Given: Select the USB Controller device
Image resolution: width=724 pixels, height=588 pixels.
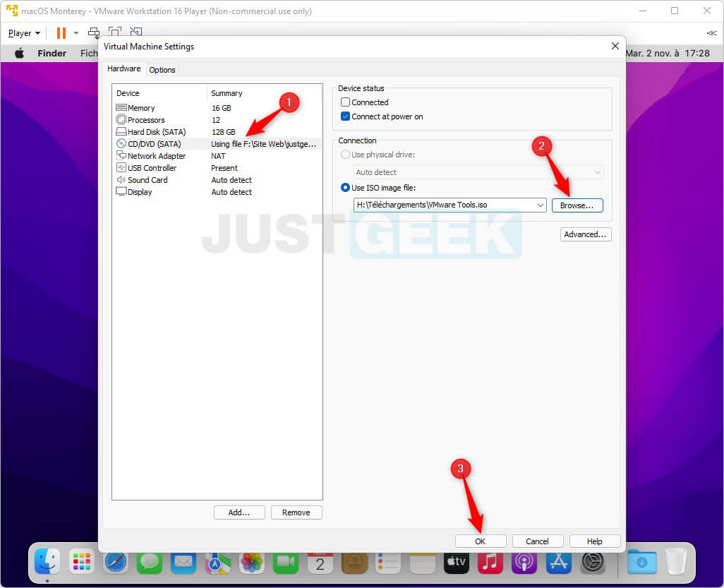Looking at the screenshot, I should (217, 168).
